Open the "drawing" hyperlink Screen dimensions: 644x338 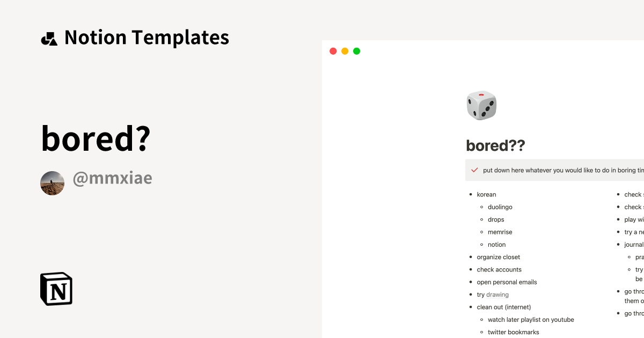[x=497, y=294]
